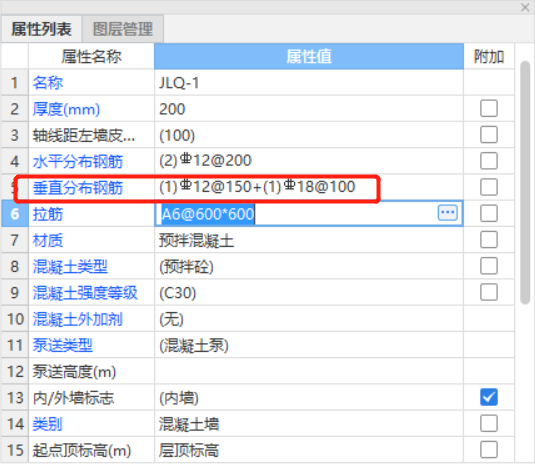The width and height of the screenshot is (535, 464).
Task: Click the 厚度(mm) property link
Action: click(66, 109)
